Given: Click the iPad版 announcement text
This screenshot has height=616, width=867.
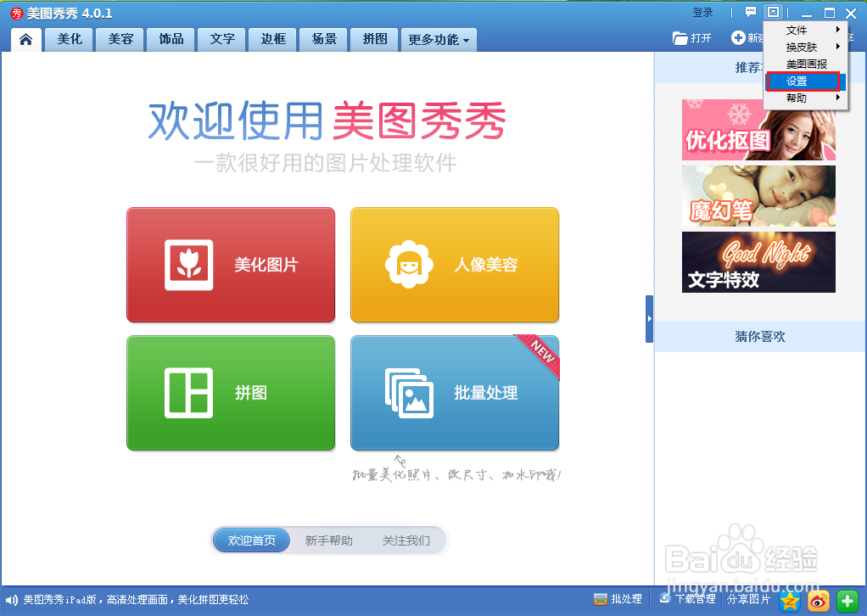Looking at the screenshot, I should click(136, 600).
